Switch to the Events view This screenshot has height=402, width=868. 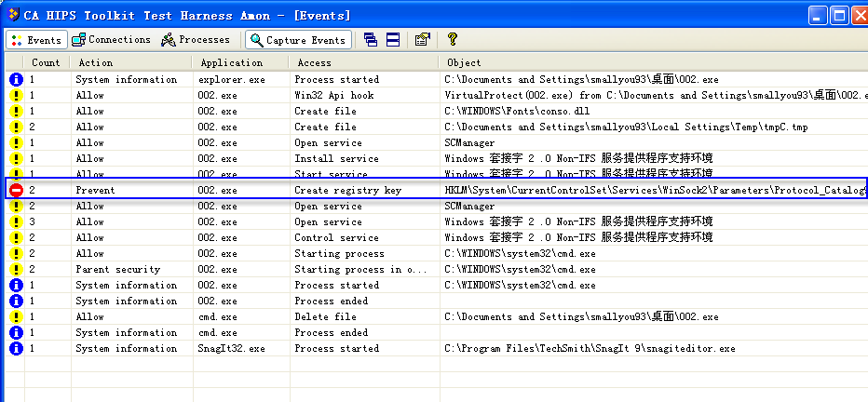pos(36,40)
